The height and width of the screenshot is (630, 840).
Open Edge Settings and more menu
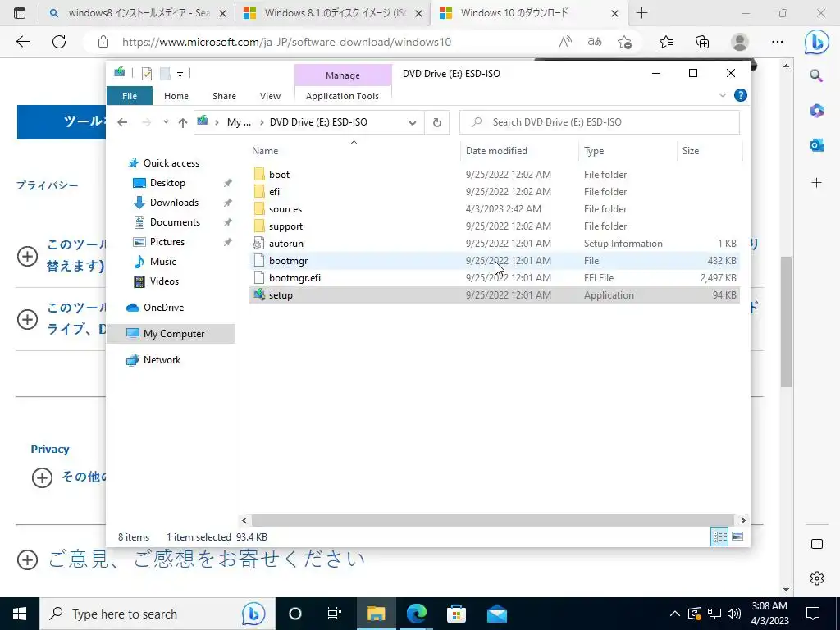click(778, 42)
